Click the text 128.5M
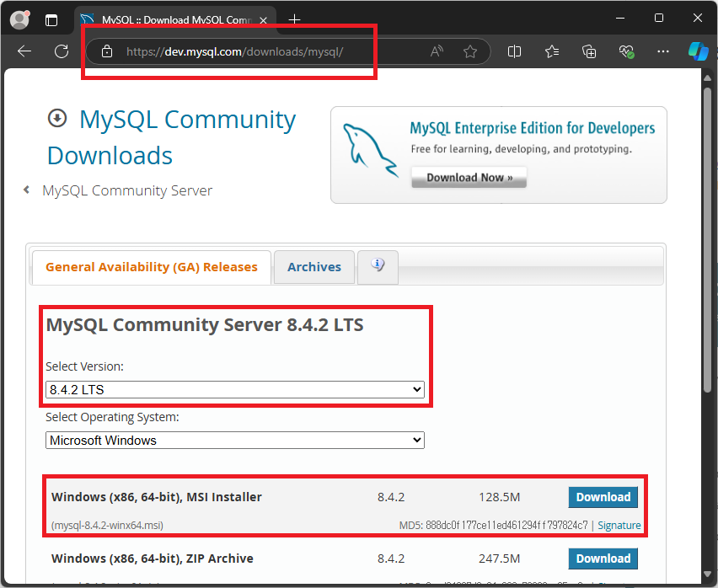 [499, 497]
